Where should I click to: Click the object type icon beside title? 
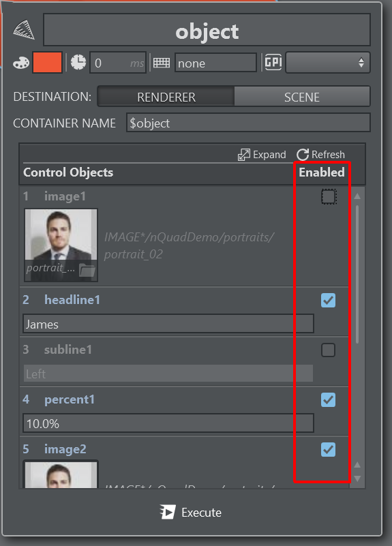point(24,29)
